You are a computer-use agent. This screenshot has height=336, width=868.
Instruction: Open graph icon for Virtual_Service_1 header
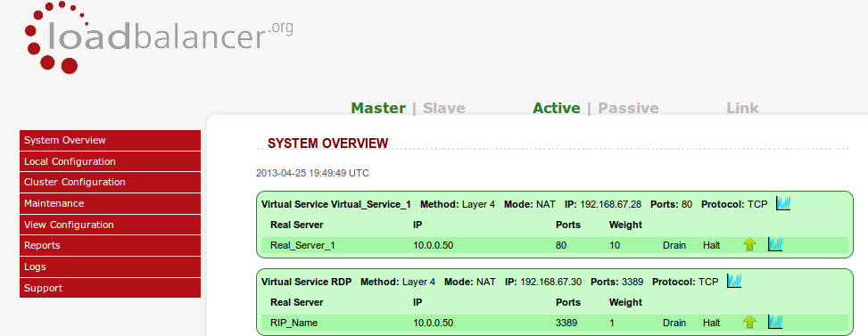tap(782, 203)
